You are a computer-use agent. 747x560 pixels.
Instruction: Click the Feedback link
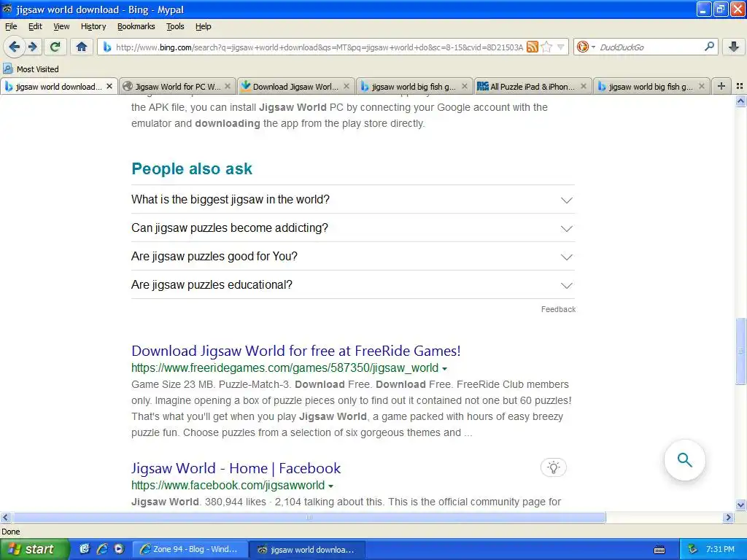click(x=558, y=309)
